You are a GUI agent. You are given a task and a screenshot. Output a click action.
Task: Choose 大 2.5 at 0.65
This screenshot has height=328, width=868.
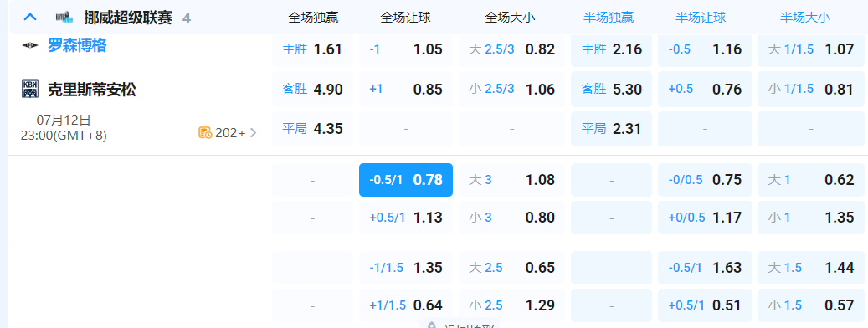tap(512, 268)
